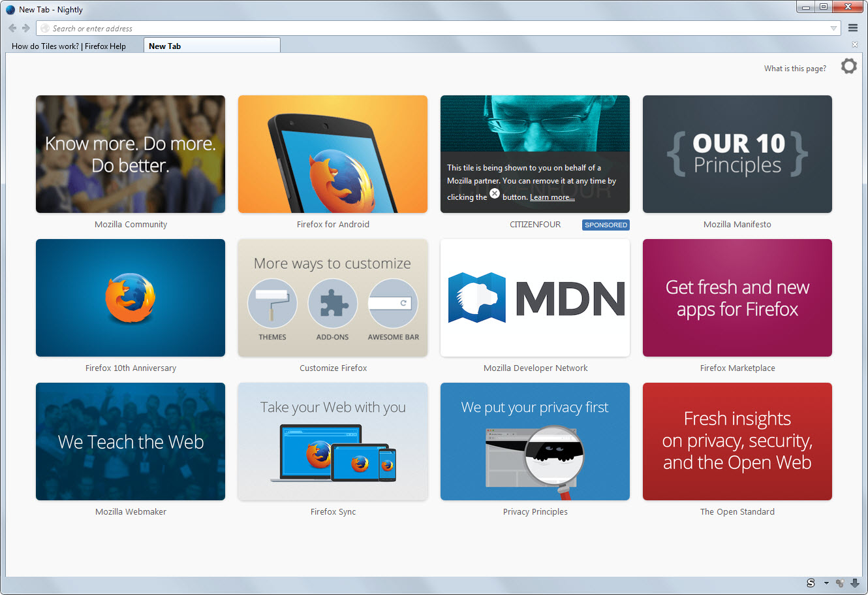Click the ADD-ONS puzzle piece icon
The height and width of the screenshot is (595, 868).
pos(333,304)
